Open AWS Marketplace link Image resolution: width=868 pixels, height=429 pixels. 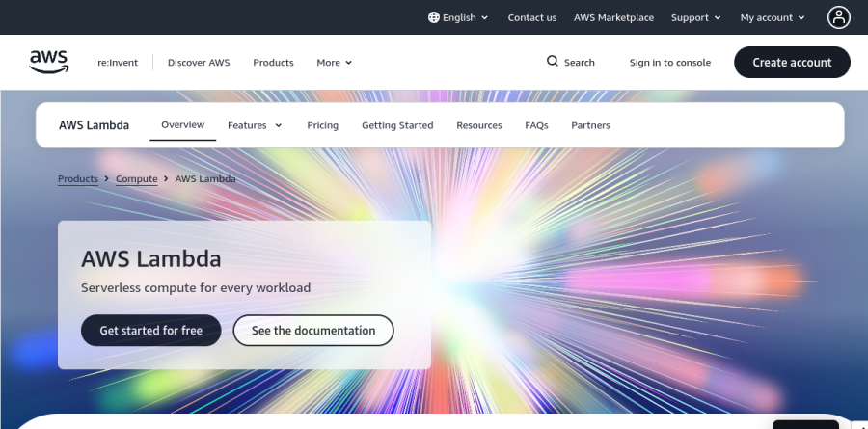[x=613, y=17]
